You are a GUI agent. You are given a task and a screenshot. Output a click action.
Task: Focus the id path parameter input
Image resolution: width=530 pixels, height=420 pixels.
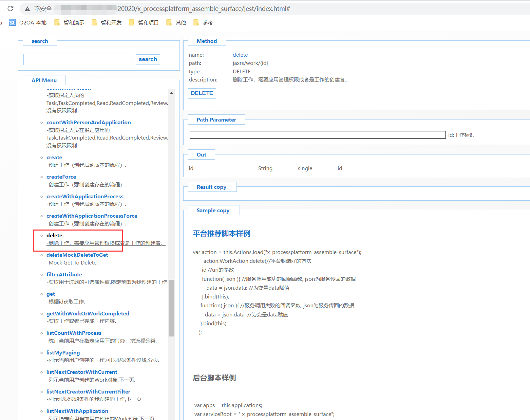coord(318,135)
